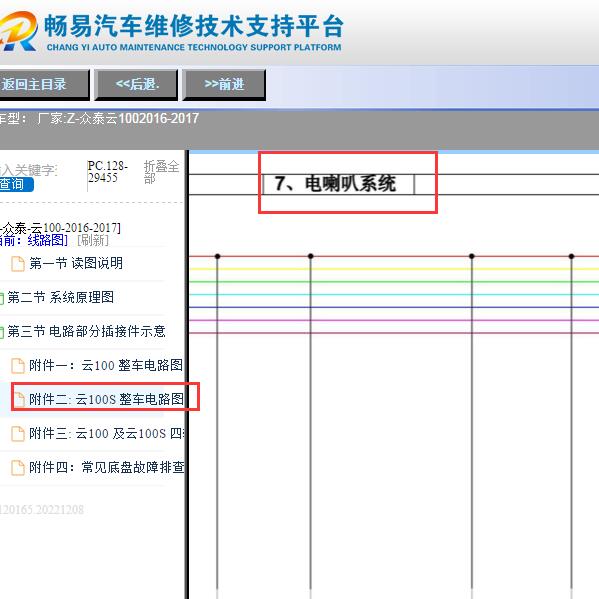Click the document icon beside 附件四
Screen dimensions: 599x599
coord(18,468)
